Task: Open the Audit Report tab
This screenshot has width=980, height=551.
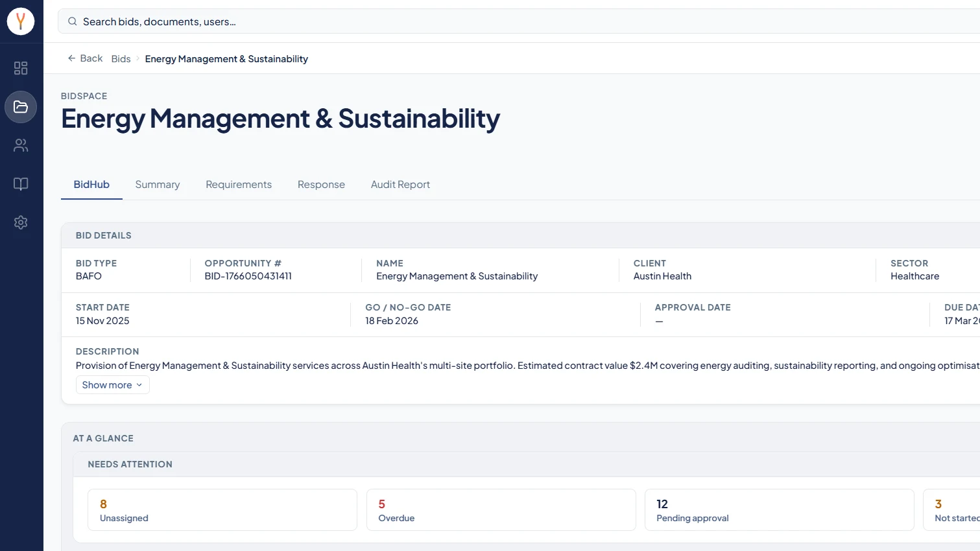Action: (x=400, y=185)
